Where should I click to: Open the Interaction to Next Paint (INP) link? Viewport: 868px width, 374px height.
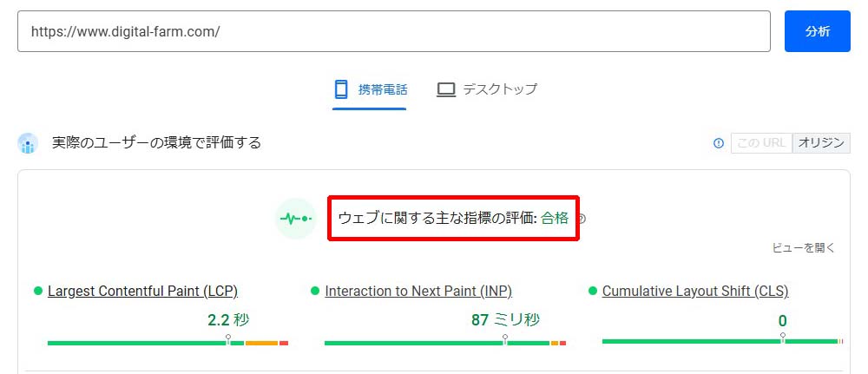pos(418,291)
